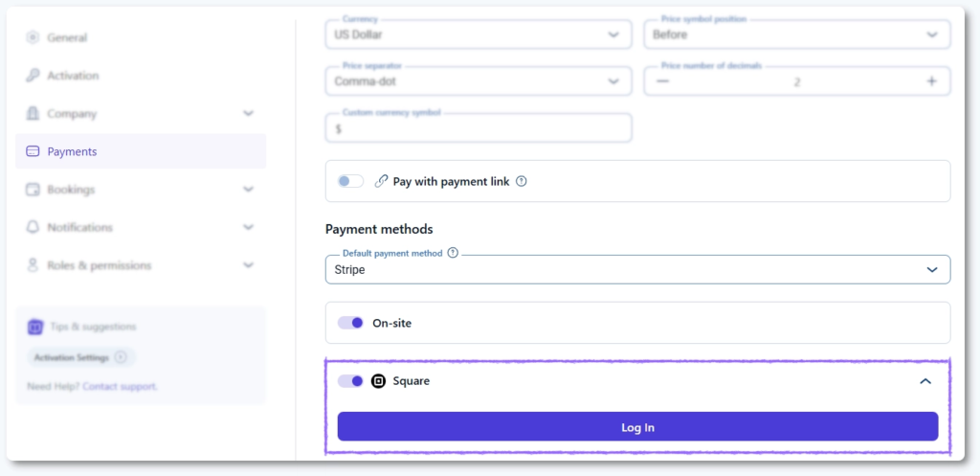Open the Bookings settings menu
980x476 pixels.
pyautogui.click(x=140, y=190)
